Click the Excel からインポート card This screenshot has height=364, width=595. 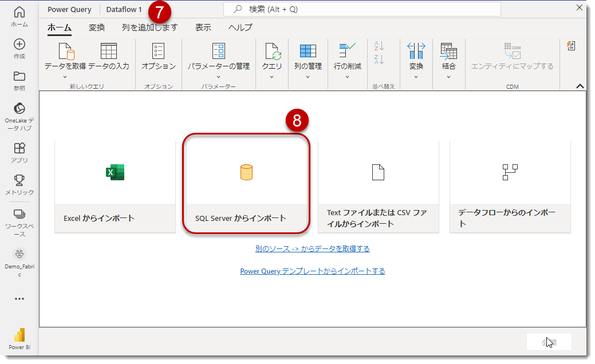point(115,187)
